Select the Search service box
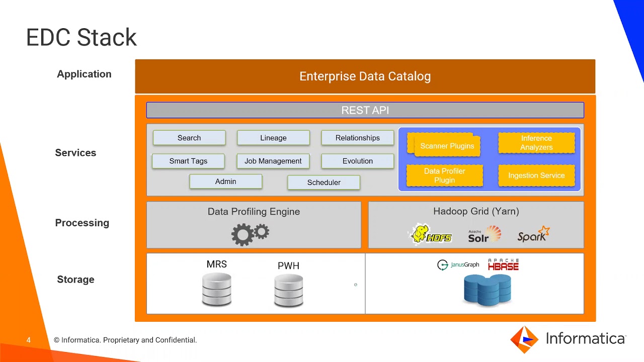This screenshot has width=644, height=362. coord(189,138)
